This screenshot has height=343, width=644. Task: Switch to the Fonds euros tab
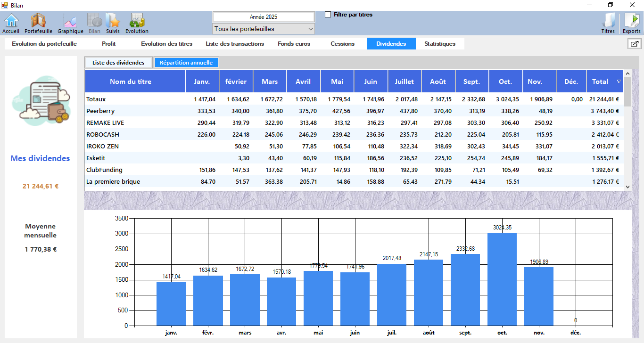click(294, 44)
